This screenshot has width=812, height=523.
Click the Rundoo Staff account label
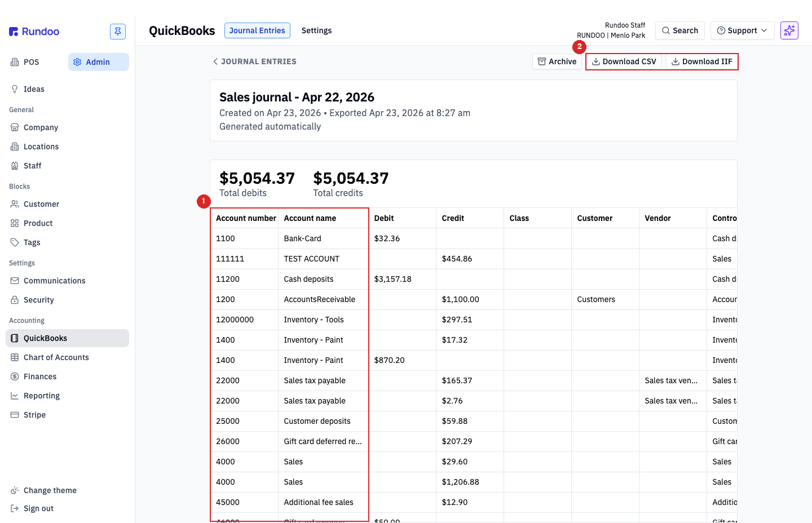(625, 25)
